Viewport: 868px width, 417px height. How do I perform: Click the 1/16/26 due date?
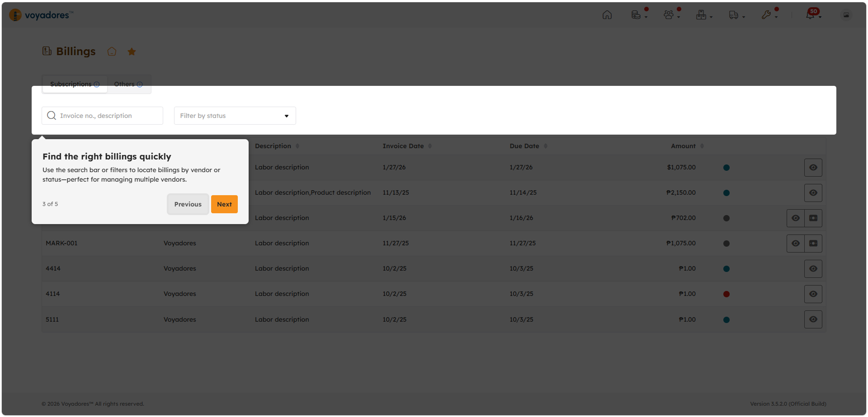(521, 218)
